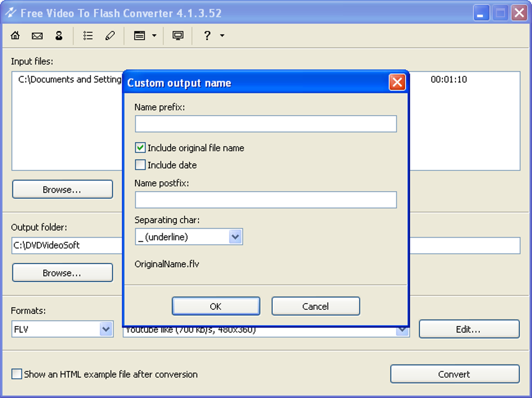Click the bulleted list toolbar icon
The width and height of the screenshot is (532, 398).
pyautogui.click(x=88, y=35)
